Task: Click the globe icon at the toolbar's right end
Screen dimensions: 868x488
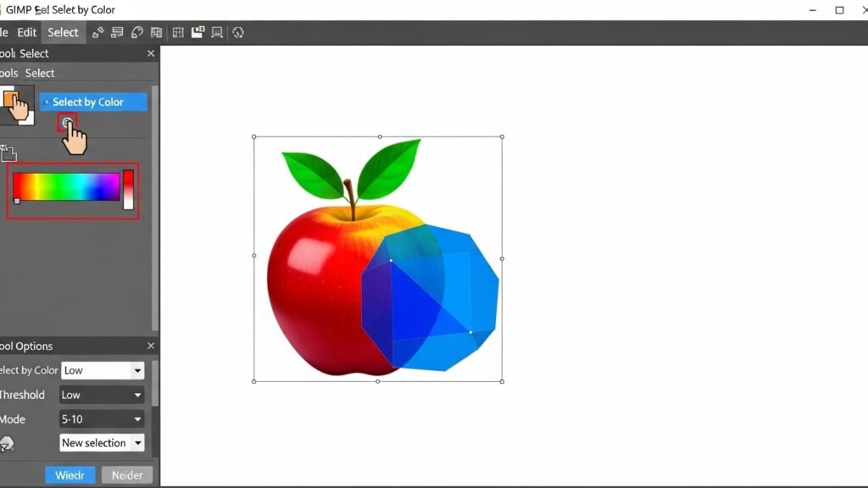Action: (x=237, y=32)
